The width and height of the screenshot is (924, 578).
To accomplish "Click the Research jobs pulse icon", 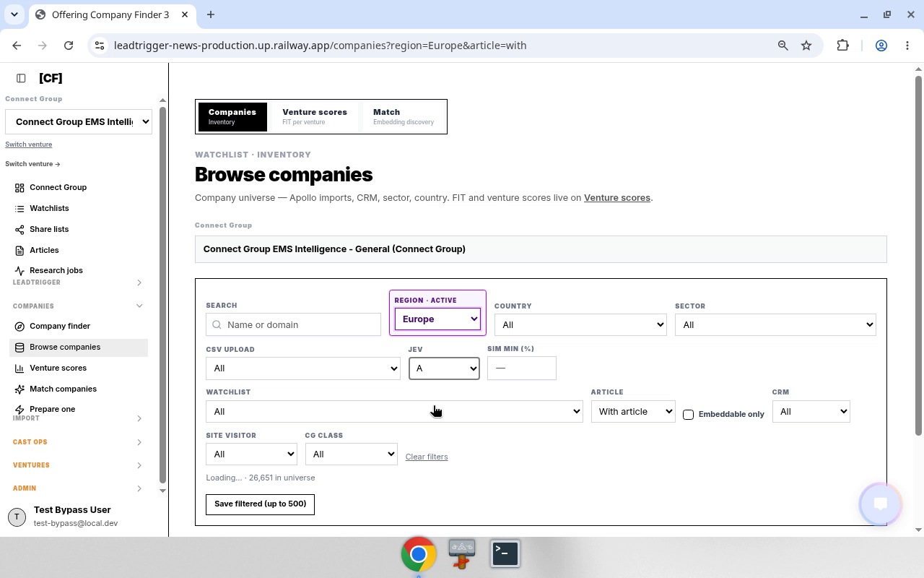I will tap(19, 271).
